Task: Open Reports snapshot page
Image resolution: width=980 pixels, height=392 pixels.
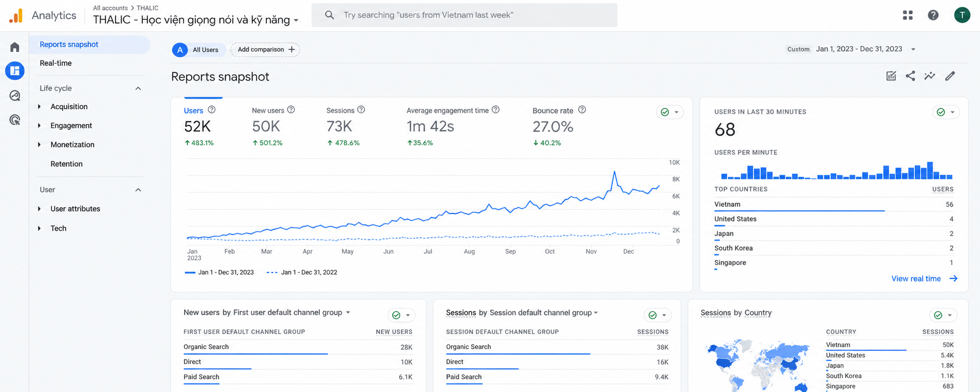Action: coord(89,44)
